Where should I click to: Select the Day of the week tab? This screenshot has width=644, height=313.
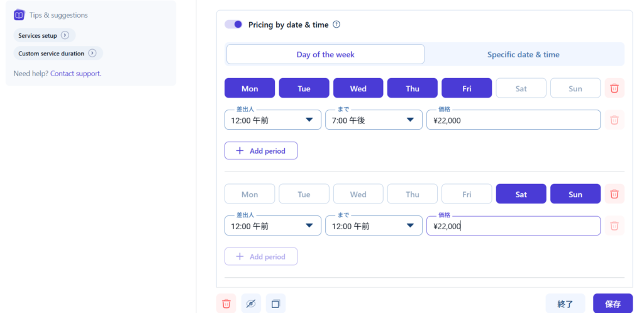pos(325,54)
